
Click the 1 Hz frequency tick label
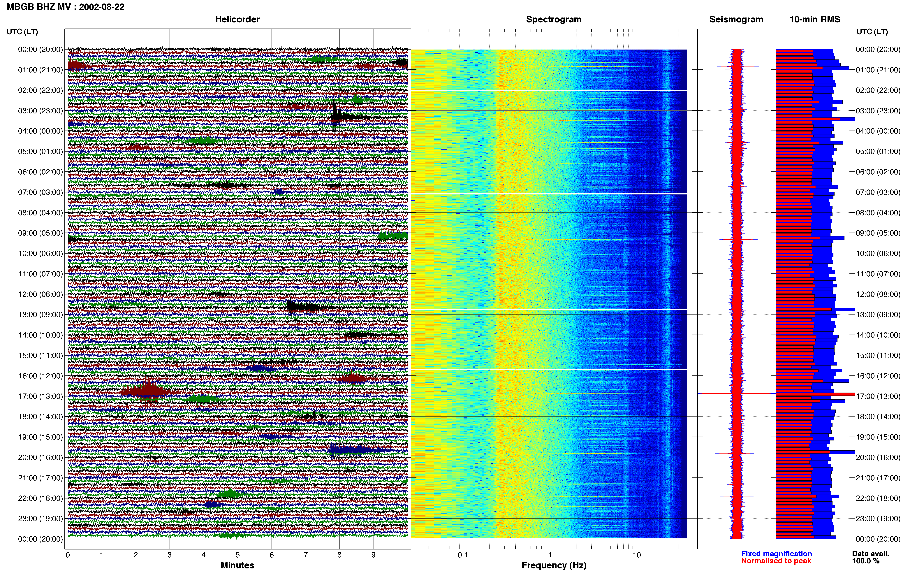550,555
